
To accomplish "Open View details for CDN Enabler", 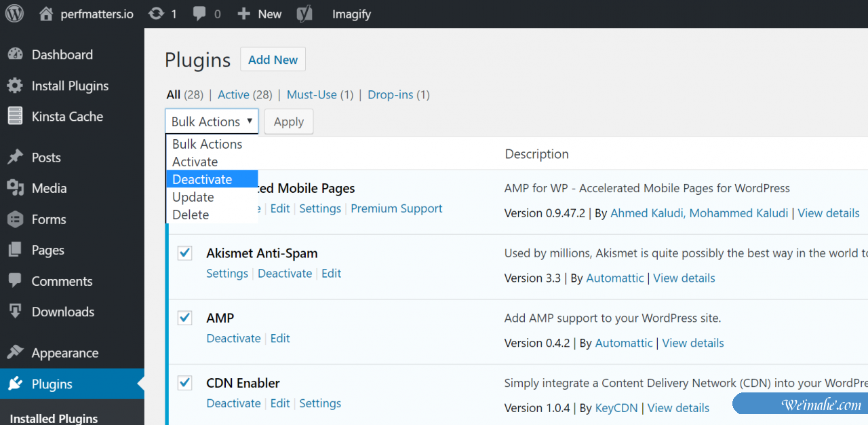I will click(678, 408).
